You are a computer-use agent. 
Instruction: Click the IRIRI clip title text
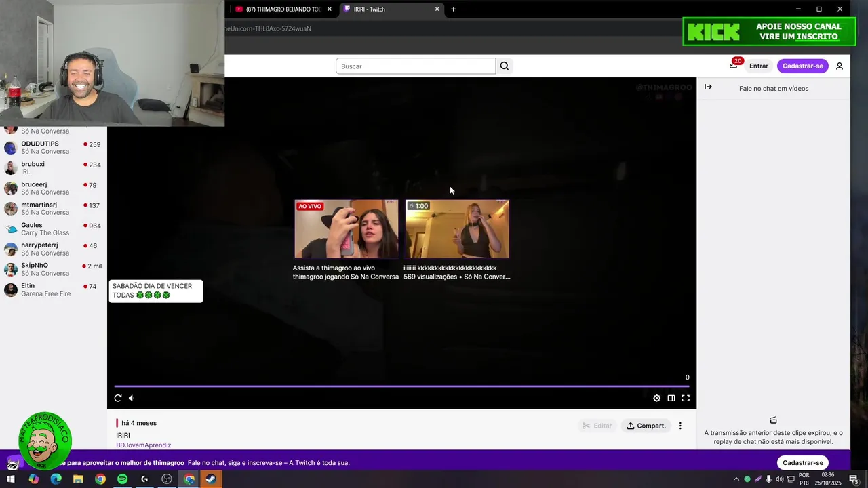coord(123,435)
